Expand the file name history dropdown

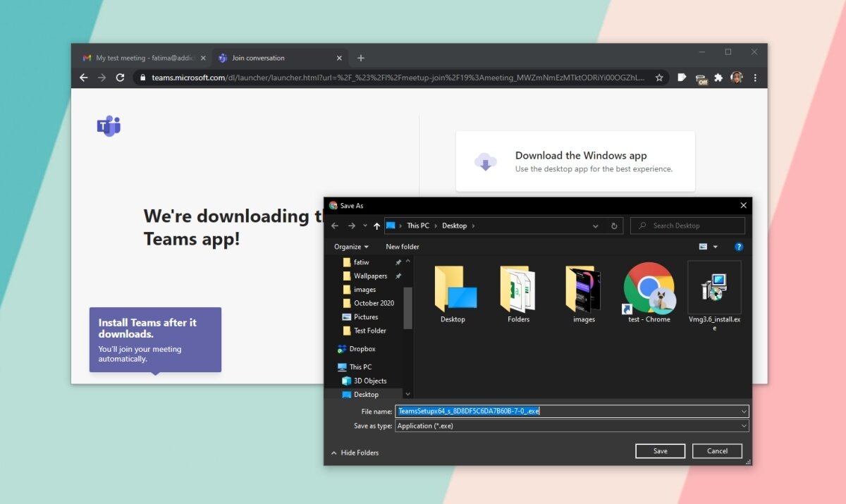(743, 411)
